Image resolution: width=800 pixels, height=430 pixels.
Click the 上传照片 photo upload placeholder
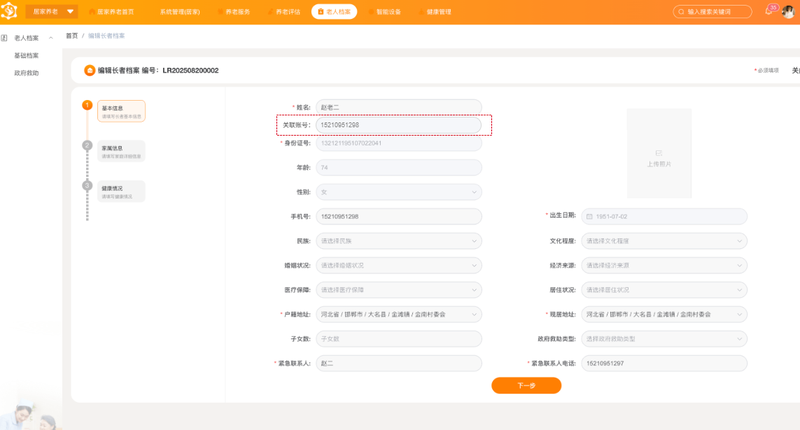coord(659,153)
